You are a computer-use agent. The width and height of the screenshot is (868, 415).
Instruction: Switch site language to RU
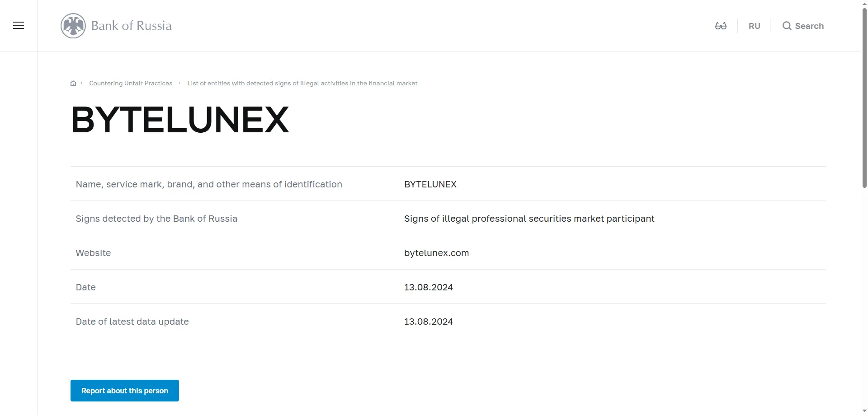click(x=754, y=26)
